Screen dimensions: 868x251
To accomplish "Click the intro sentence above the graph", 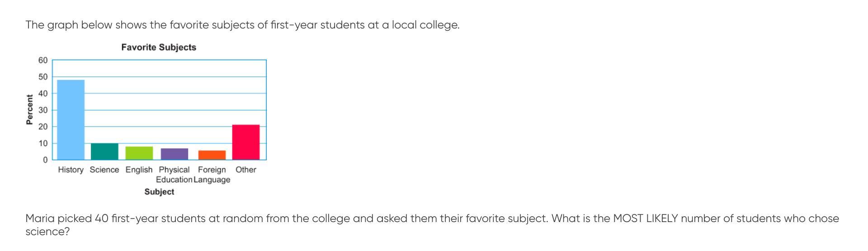I will (242, 25).
